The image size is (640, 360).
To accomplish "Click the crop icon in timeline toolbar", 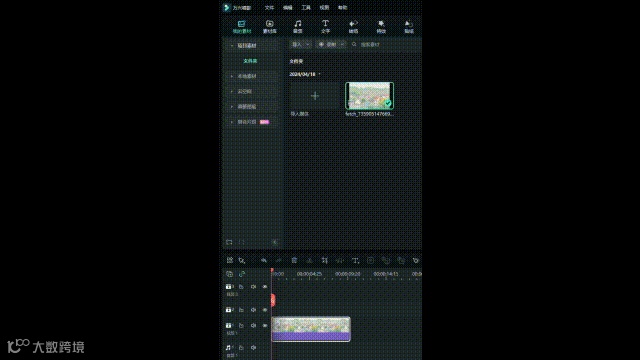I will point(324,260).
